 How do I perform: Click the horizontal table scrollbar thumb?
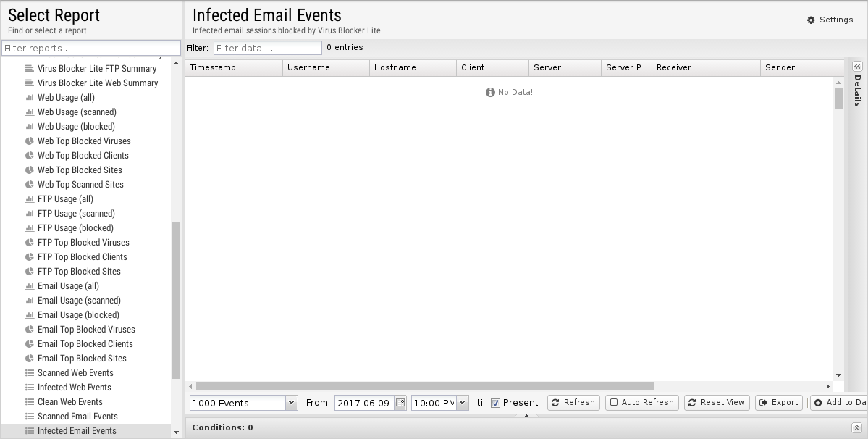point(425,386)
